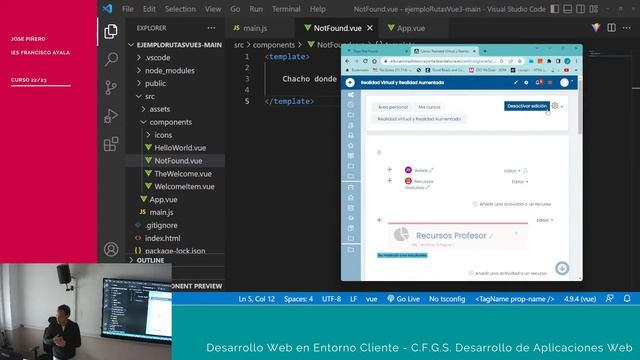Viewport: 640px width, 360px height.
Task: Click Go Live in status bar
Action: [403, 299]
